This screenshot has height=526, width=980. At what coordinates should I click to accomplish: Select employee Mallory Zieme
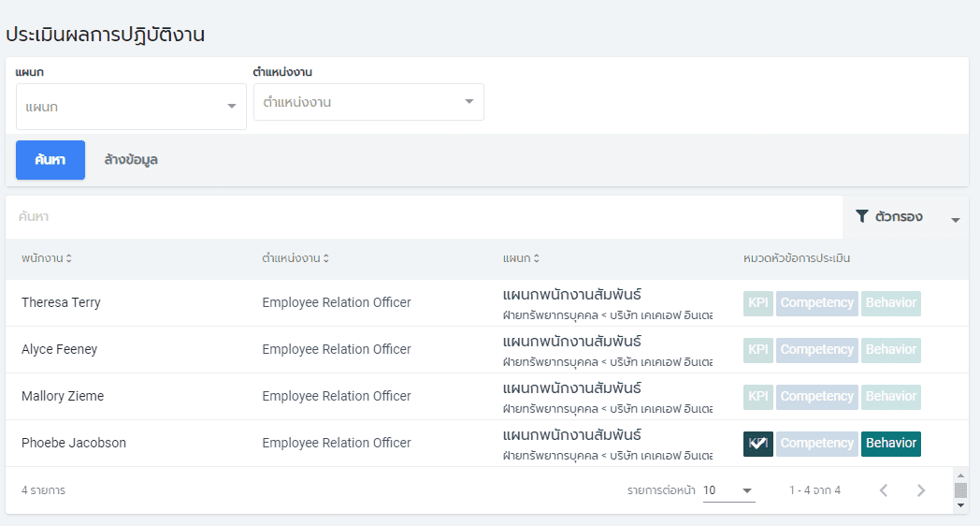coord(63,397)
